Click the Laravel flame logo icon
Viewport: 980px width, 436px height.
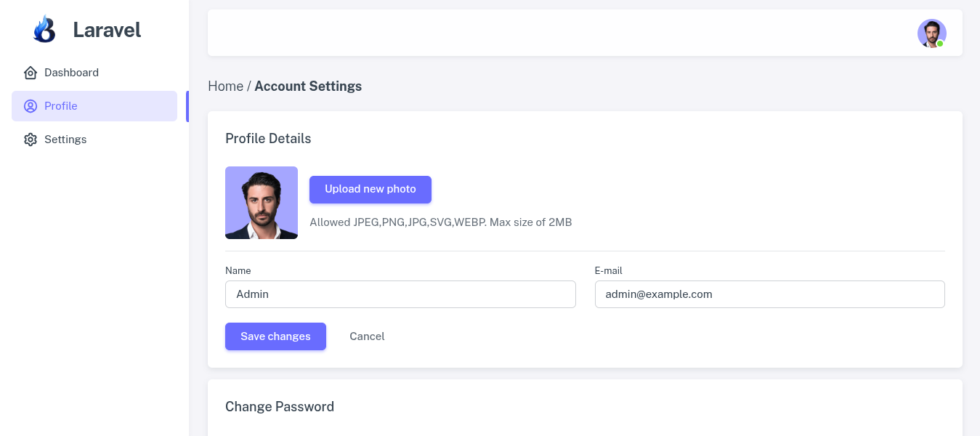click(x=44, y=29)
